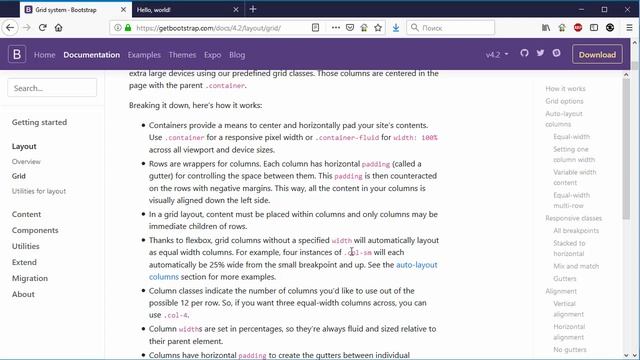Open Home in Bootstrap navbar

point(44,55)
